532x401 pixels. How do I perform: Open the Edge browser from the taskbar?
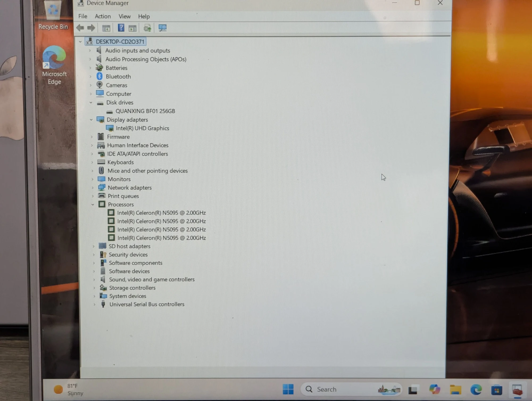476,390
